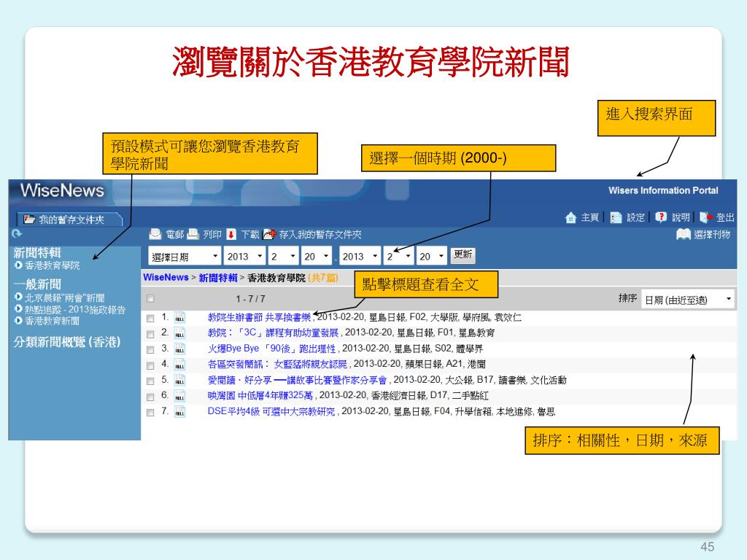Screen dimensions: 747x560
Task: Click the bullet icon beside 北京晨報"兩會"新聞
Action: pyautogui.click(x=18, y=297)
